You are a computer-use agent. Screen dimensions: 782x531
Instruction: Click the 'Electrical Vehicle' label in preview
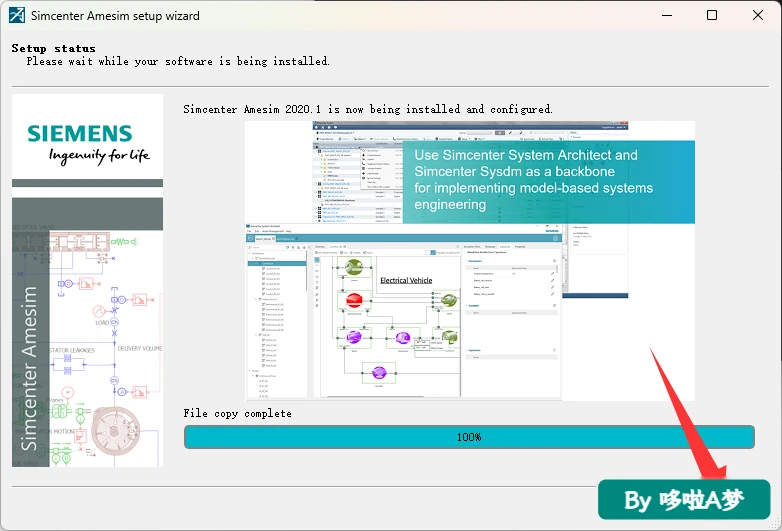pos(406,280)
